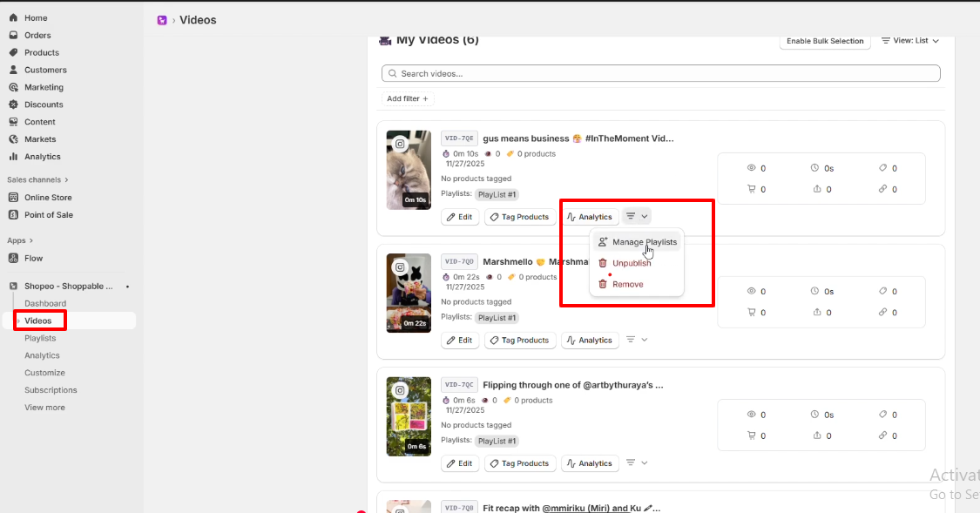Image resolution: width=980 pixels, height=513 pixels.
Task: Open Home from the sidebar
Action: [36, 18]
